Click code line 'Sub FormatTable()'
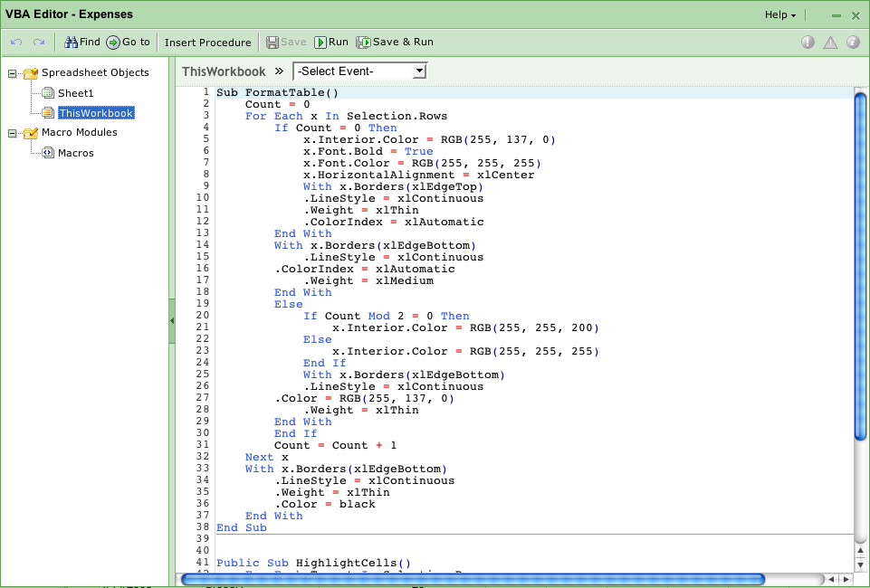Image resolution: width=870 pixels, height=588 pixels. [x=277, y=92]
